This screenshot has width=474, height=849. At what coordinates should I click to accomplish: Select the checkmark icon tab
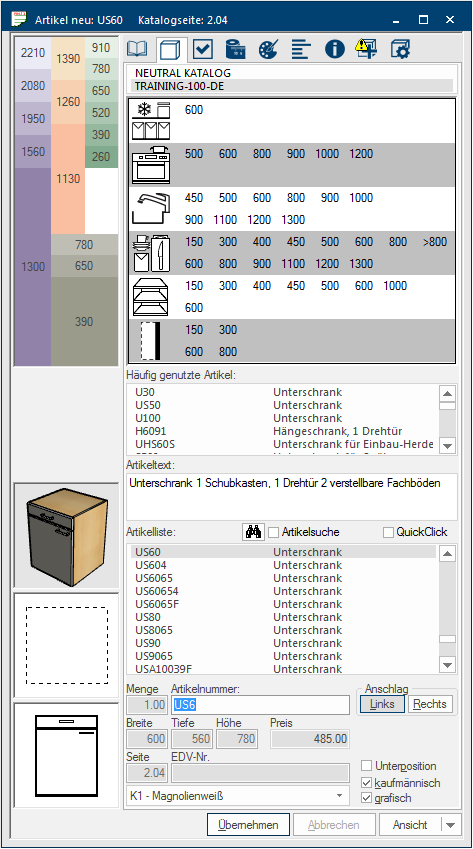[x=203, y=49]
